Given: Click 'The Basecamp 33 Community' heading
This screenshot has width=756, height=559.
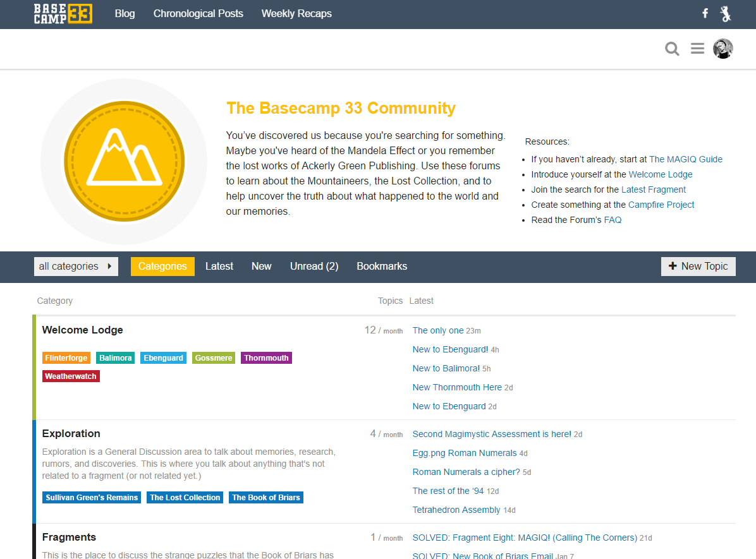Looking at the screenshot, I should [341, 109].
